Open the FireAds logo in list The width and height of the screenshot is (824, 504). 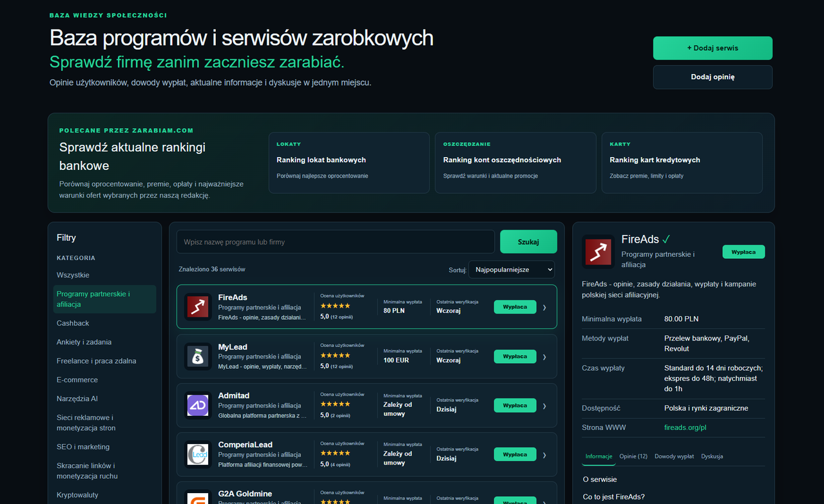(x=198, y=307)
